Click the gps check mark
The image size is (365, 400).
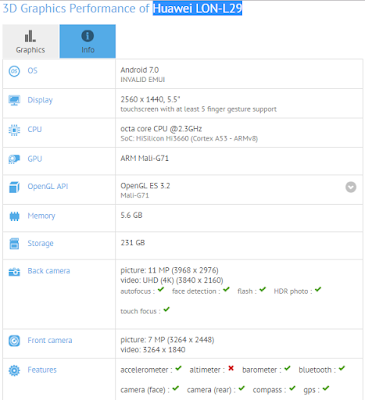coord(326,388)
